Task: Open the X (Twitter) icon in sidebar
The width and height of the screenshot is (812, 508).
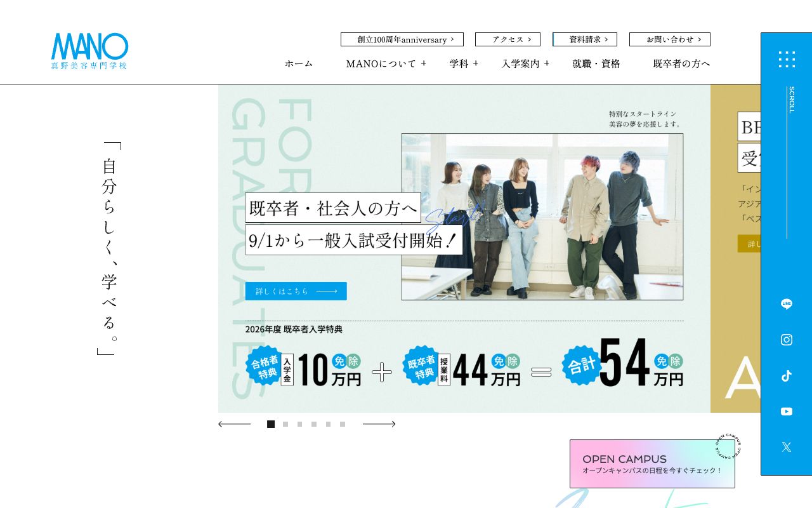Action: pos(787,447)
